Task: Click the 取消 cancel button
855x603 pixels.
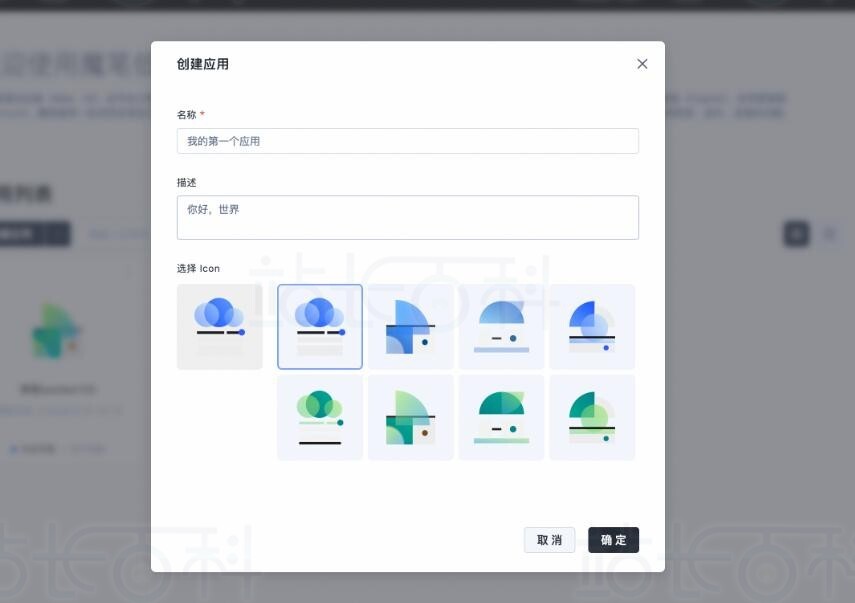Action: [549, 539]
